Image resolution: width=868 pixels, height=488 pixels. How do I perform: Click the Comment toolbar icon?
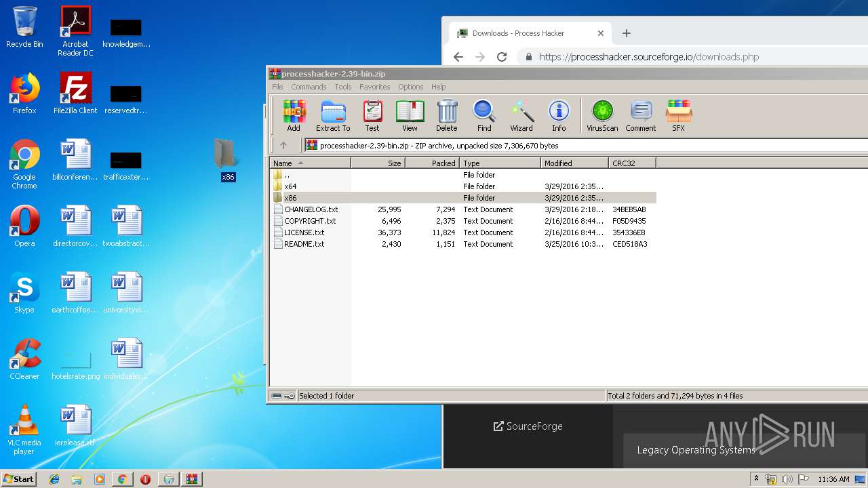[x=641, y=116]
